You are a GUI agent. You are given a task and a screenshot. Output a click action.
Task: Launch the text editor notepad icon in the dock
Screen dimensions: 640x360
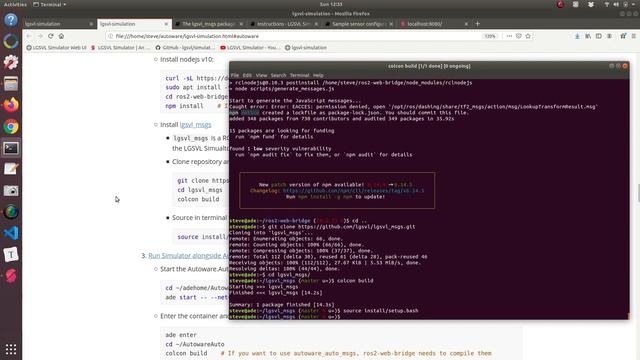11,169
